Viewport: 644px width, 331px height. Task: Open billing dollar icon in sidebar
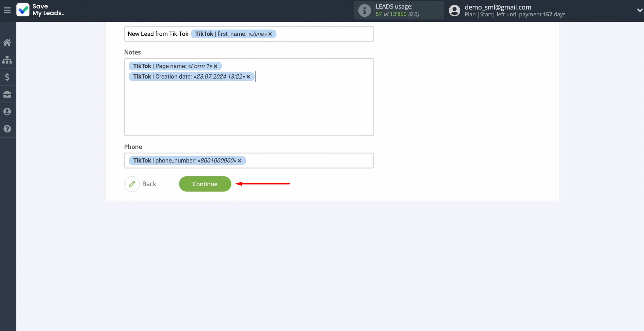(x=7, y=77)
